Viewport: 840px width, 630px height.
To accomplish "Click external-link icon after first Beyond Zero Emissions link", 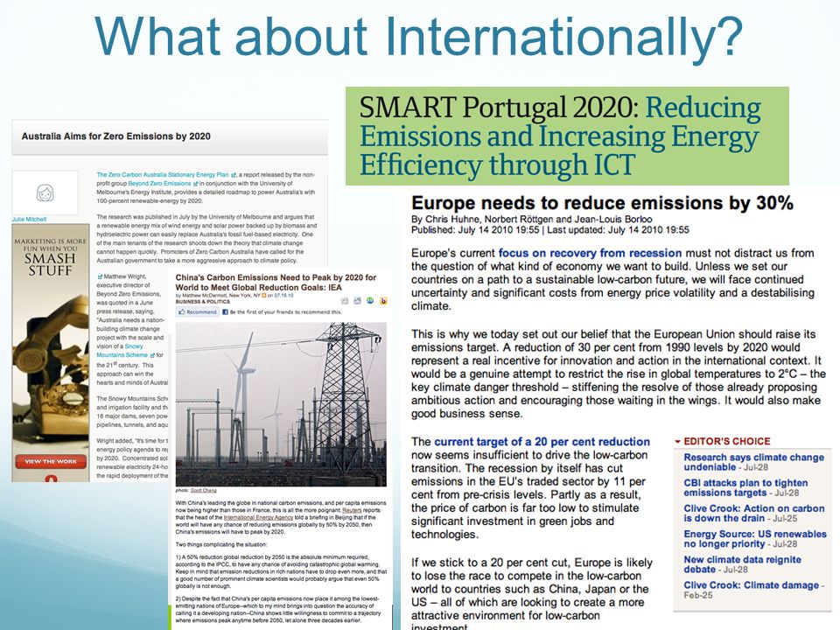I will pos(195,183).
